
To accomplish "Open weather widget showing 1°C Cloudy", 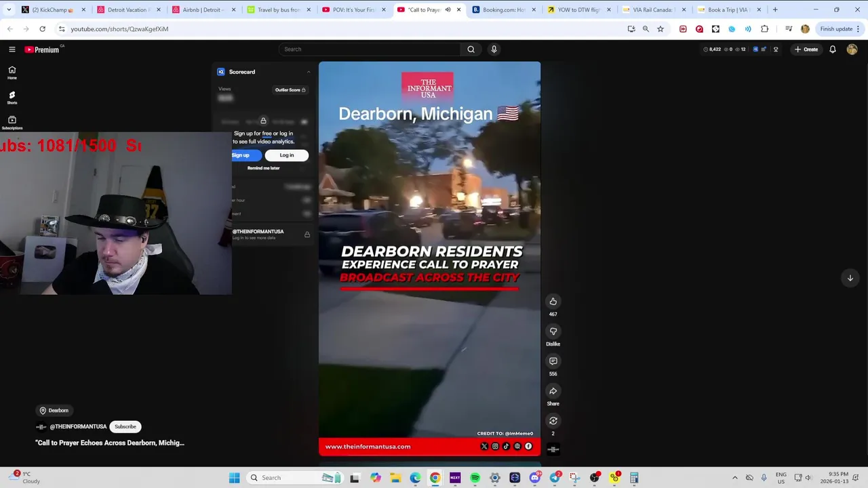I will 25,478.
